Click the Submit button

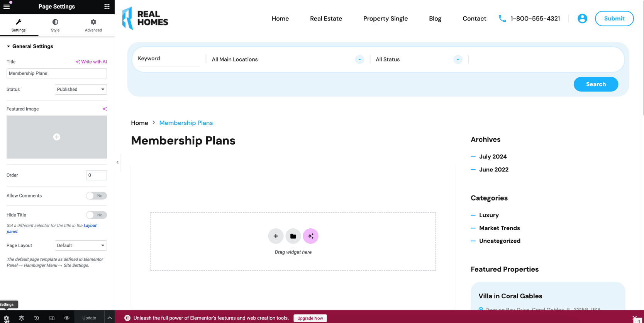(x=614, y=19)
